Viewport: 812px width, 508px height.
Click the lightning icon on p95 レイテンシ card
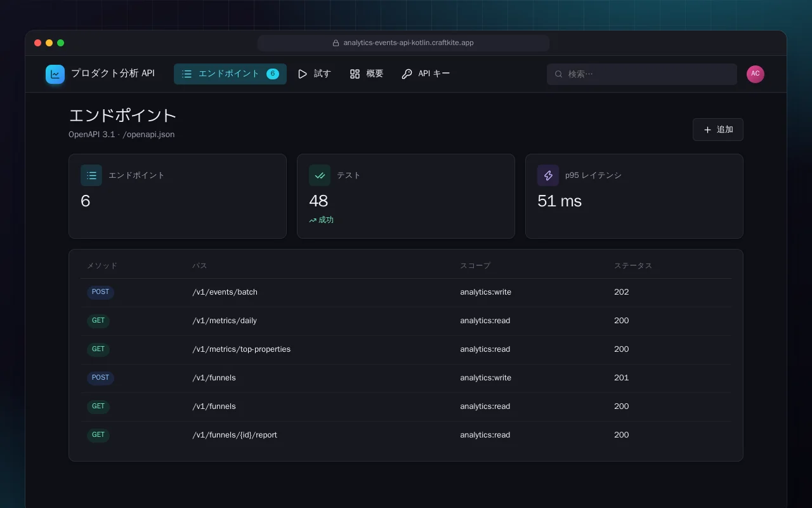pyautogui.click(x=548, y=175)
